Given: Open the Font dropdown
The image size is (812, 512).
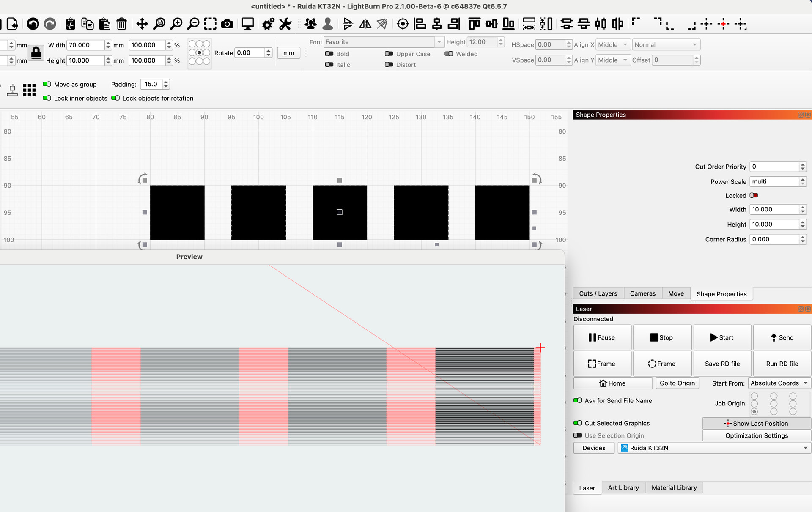Looking at the screenshot, I should 383,42.
